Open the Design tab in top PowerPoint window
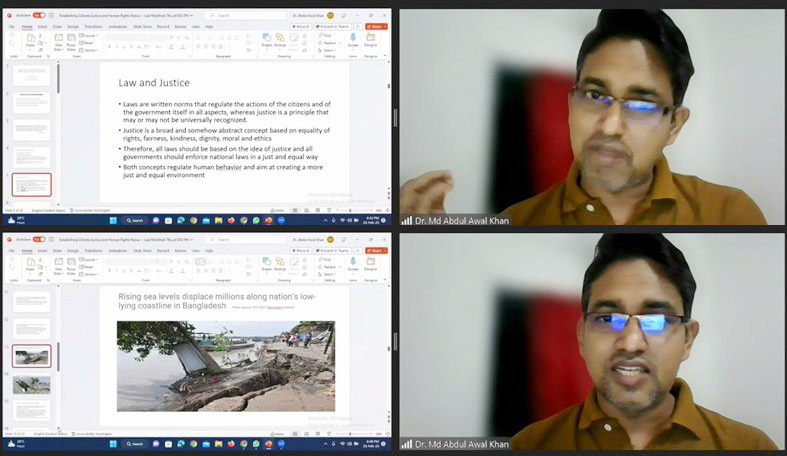 [x=73, y=27]
